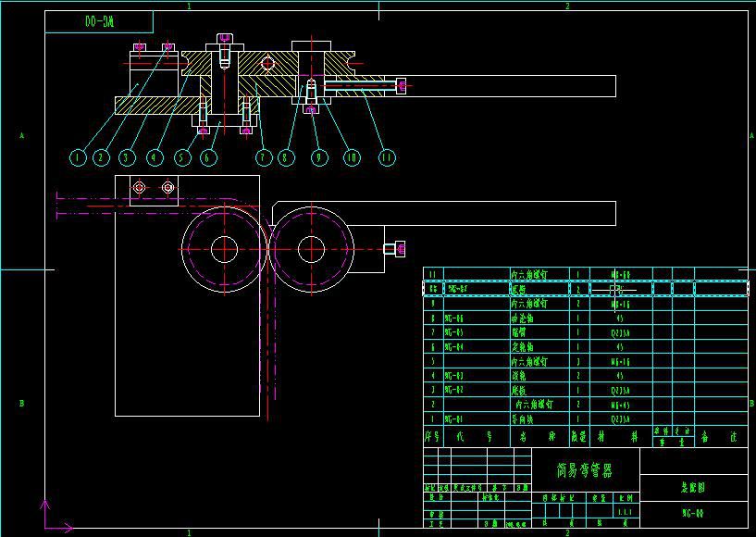Select part balloon number 7

pos(265,157)
